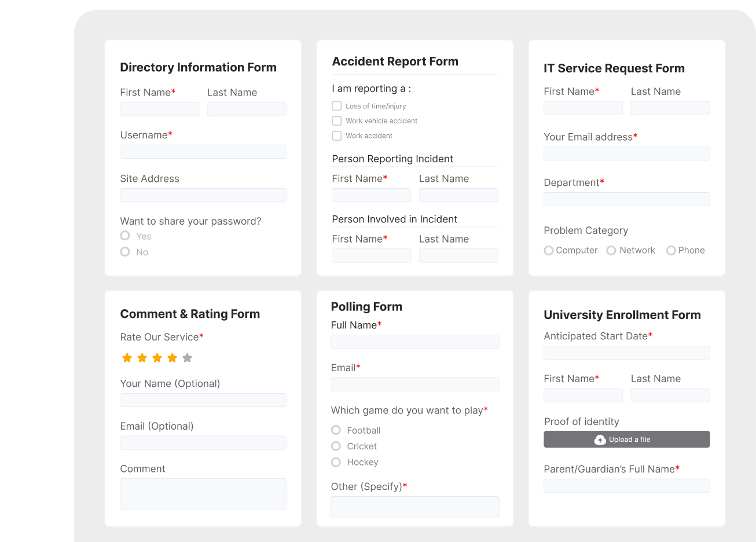756x542 pixels.
Task: Click the Anticipated Start Date field
Action: [626, 352]
